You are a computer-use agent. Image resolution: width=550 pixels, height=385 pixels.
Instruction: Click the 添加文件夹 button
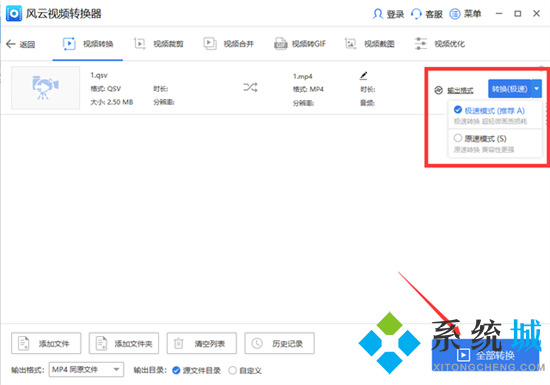point(124,343)
